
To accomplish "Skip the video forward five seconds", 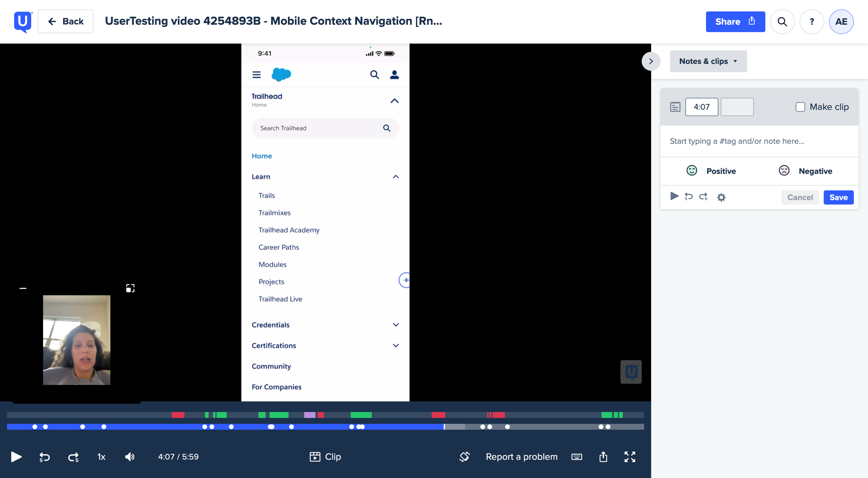I will [73, 457].
